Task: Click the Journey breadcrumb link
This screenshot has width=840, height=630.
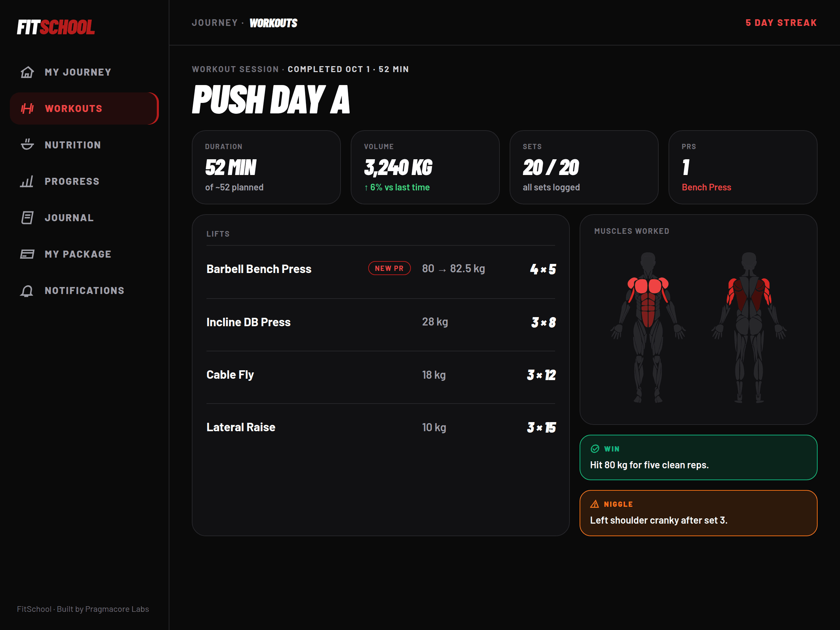Action: pyautogui.click(x=215, y=23)
